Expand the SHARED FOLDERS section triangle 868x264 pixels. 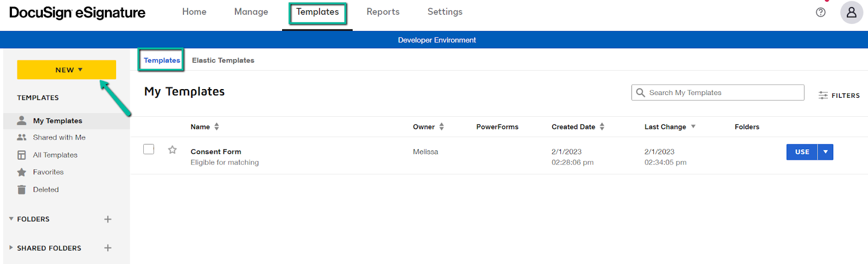click(x=11, y=248)
